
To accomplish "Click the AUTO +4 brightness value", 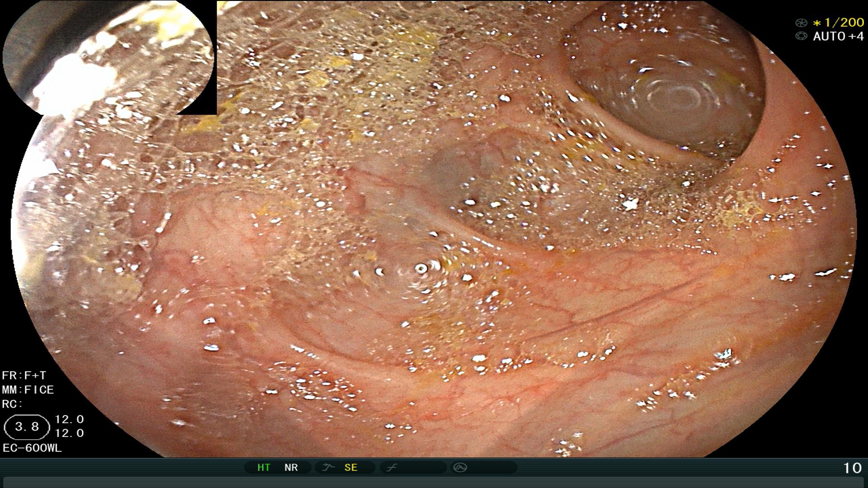I will pos(838,36).
